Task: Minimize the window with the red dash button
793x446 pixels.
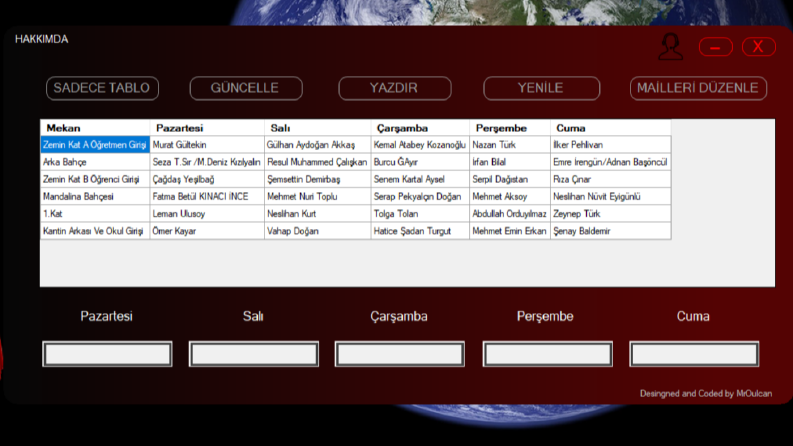Action: coord(716,47)
